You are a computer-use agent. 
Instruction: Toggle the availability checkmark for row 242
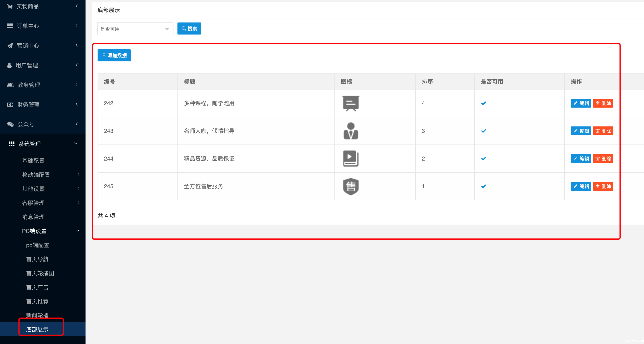[483, 103]
